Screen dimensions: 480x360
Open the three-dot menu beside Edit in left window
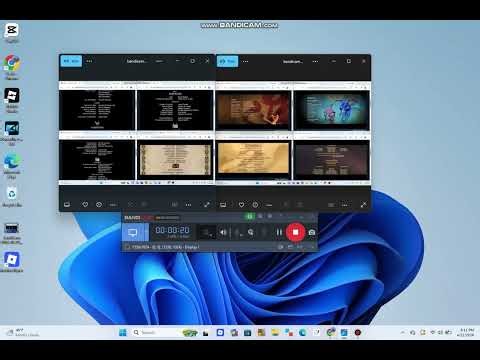[x=89, y=61]
